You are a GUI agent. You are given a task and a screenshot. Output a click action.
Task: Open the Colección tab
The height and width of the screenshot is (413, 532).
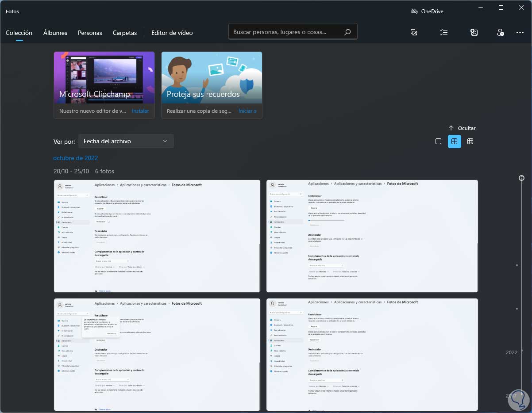(x=19, y=33)
